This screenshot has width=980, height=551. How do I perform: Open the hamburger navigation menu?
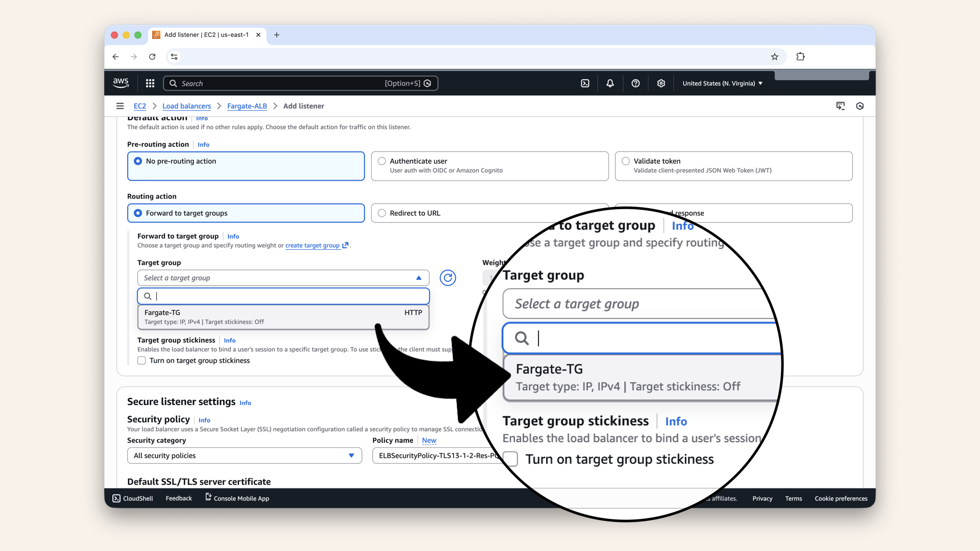point(120,106)
